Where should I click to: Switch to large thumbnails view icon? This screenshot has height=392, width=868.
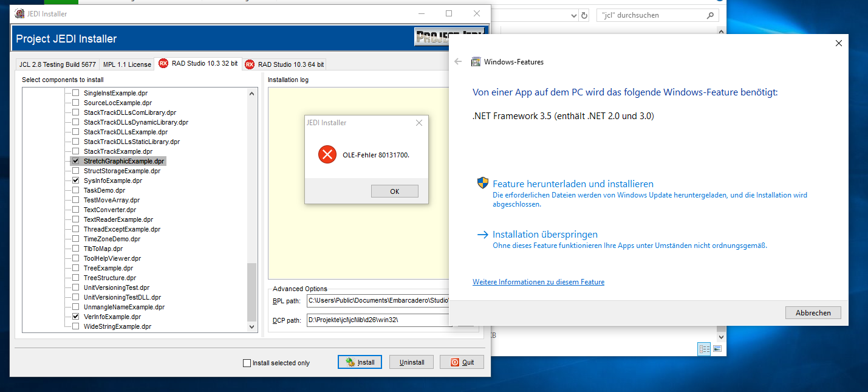click(x=717, y=349)
